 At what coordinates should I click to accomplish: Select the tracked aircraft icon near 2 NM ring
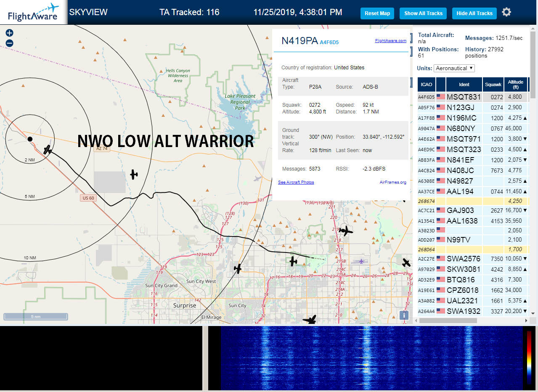(47, 150)
